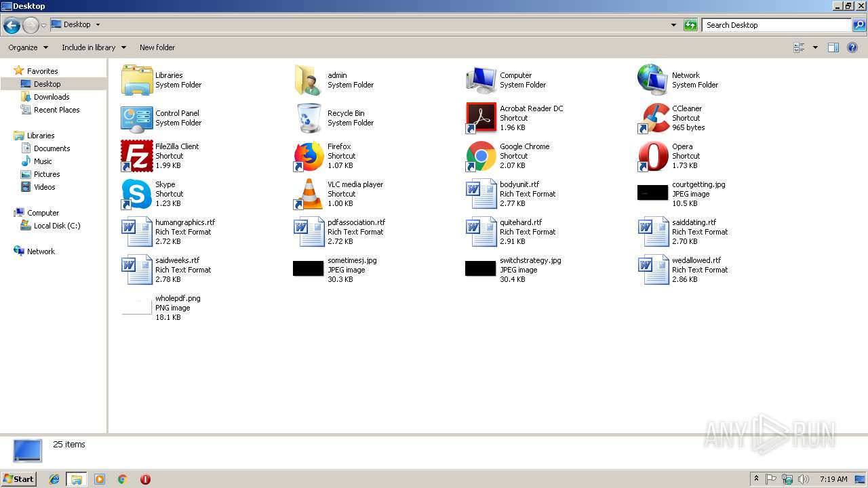Click the New folder button
Viewport: 868px width, 488px height.
(157, 47)
